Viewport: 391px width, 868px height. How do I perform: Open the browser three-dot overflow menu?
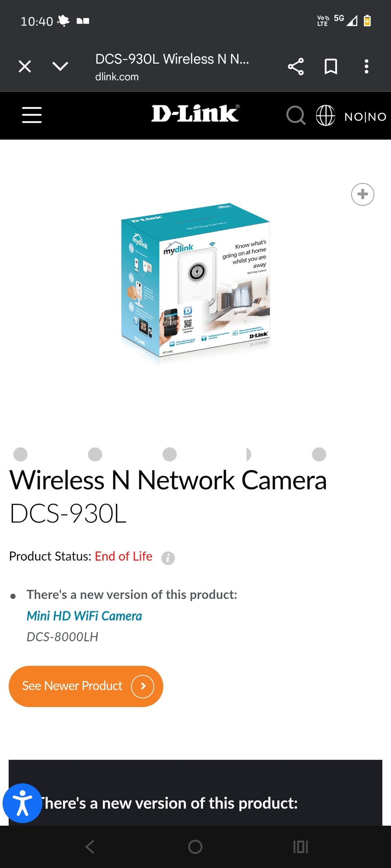(367, 66)
